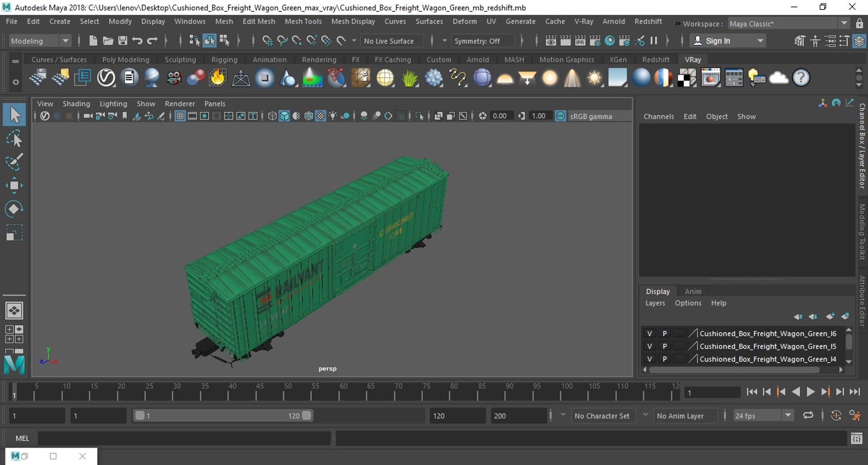Image resolution: width=868 pixels, height=465 pixels.
Task: Open the 24 fps frame rate dropdown
Action: point(763,416)
